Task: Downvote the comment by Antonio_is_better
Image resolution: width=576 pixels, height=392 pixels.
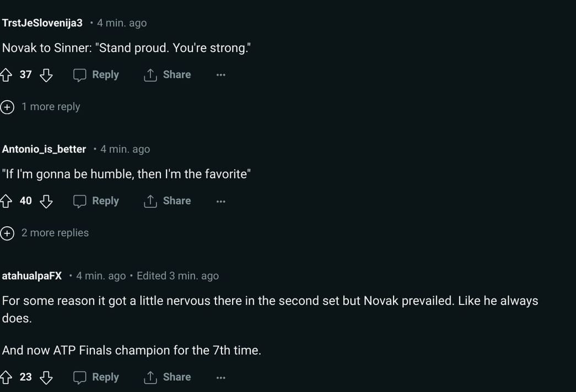Action: pos(47,201)
